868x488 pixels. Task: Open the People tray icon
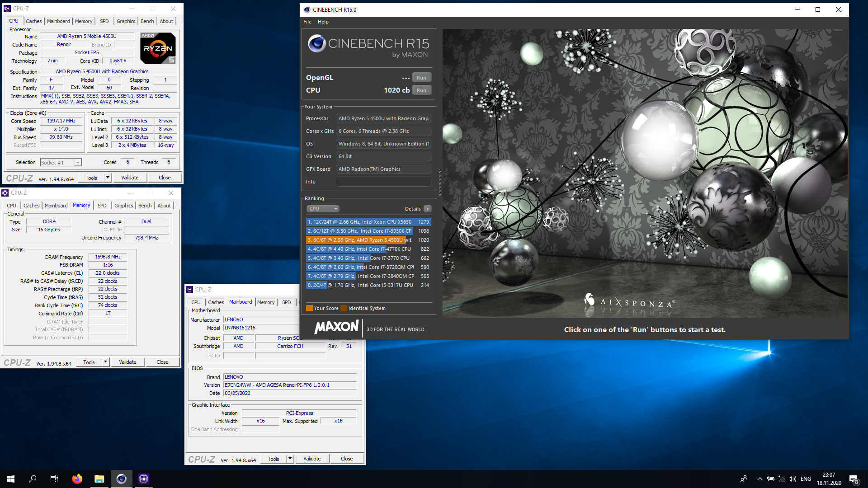coord(744,479)
